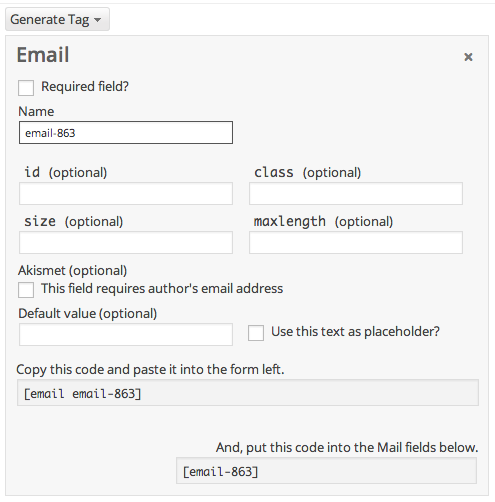Close the Email tag panel
The width and height of the screenshot is (495, 502).
468,57
